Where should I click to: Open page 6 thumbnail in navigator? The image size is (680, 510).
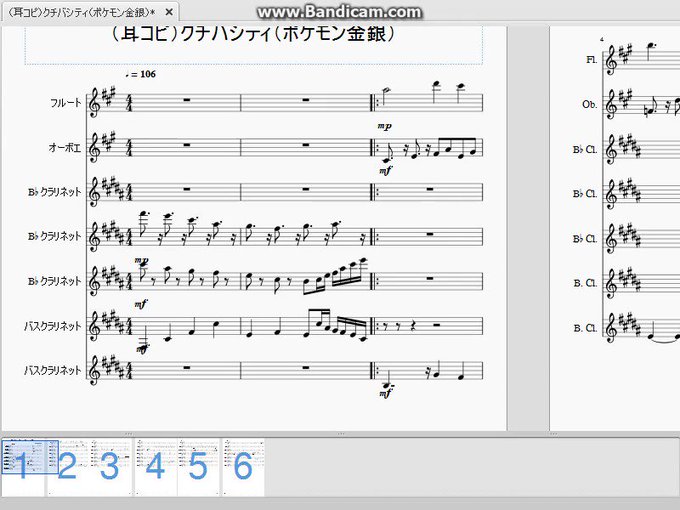click(x=243, y=467)
